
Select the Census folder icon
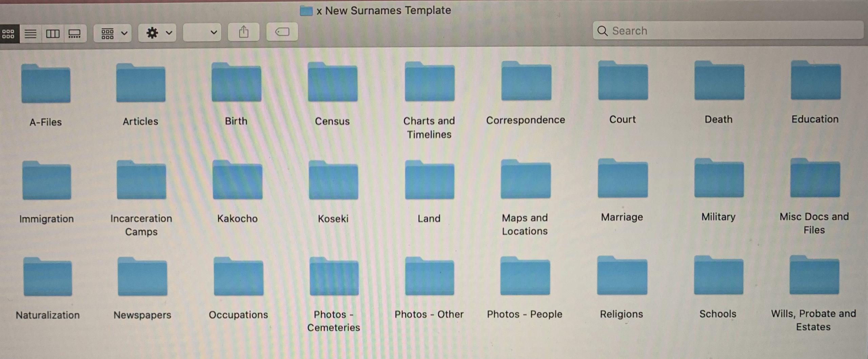pos(333,82)
